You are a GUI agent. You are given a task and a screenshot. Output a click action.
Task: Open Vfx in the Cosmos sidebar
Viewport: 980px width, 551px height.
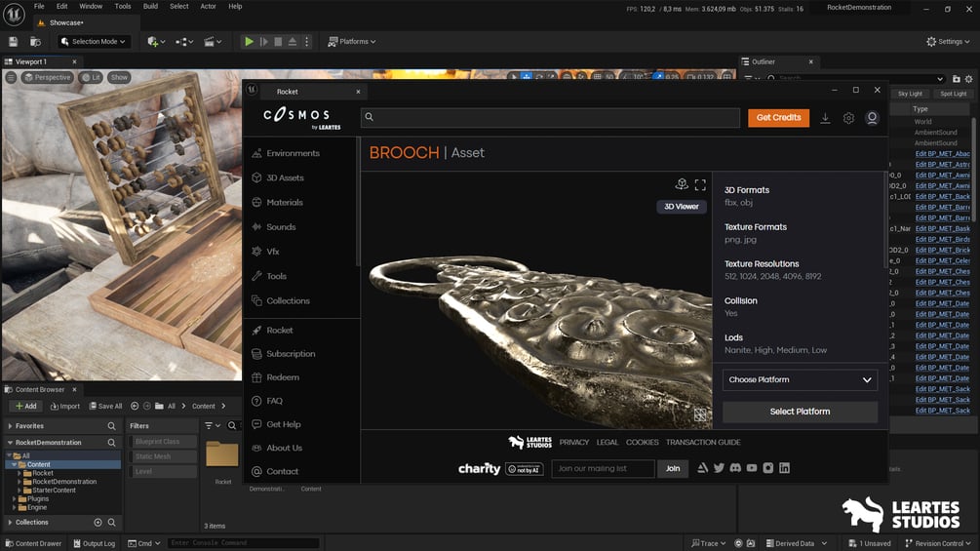(265, 252)
